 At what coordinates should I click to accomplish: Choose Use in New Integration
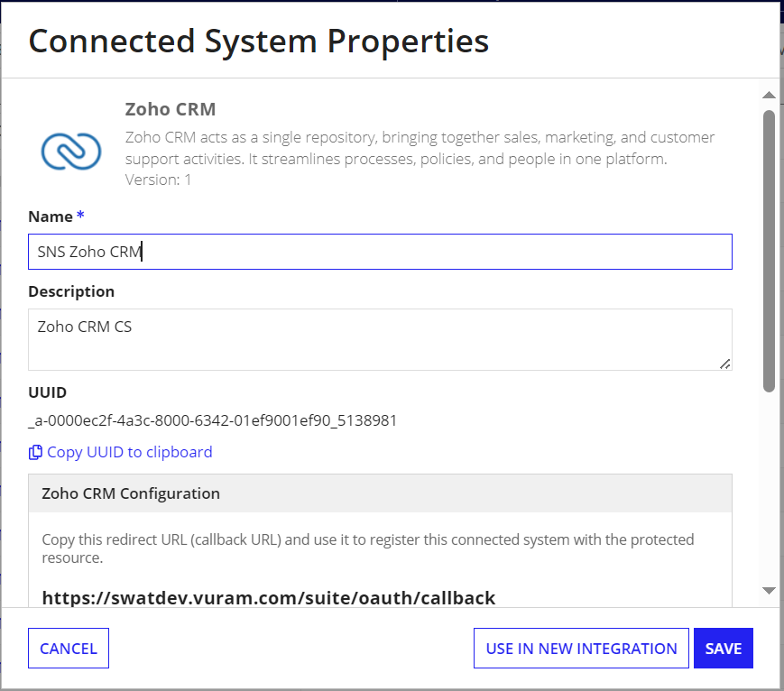(581, 648)
